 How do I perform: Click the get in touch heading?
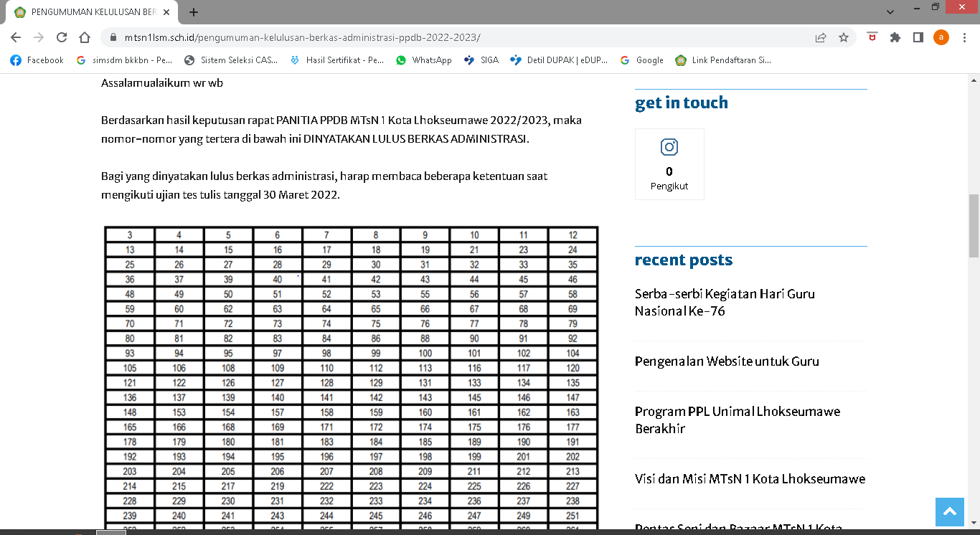[682, 103]
